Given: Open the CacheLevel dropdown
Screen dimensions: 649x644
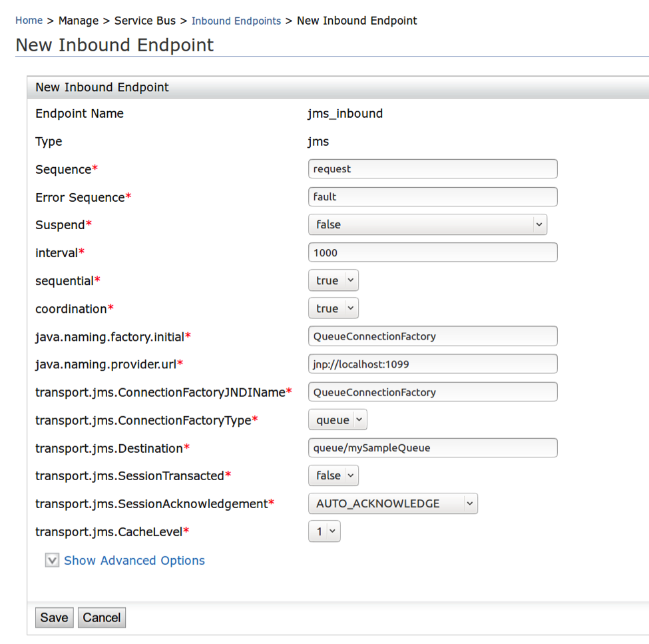Looking at the screenshot, I should click(324, 531).
